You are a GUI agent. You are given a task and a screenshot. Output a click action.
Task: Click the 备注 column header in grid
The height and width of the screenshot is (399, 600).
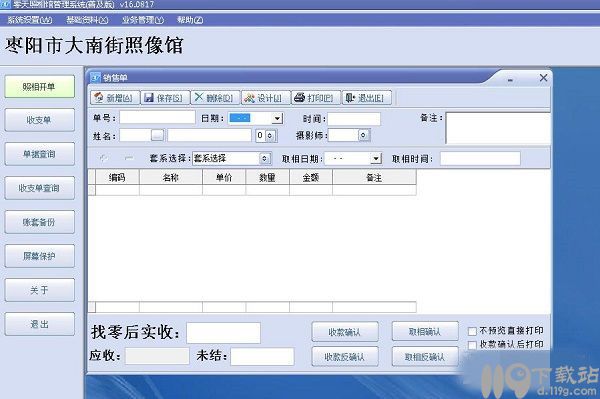pos(374,178)
